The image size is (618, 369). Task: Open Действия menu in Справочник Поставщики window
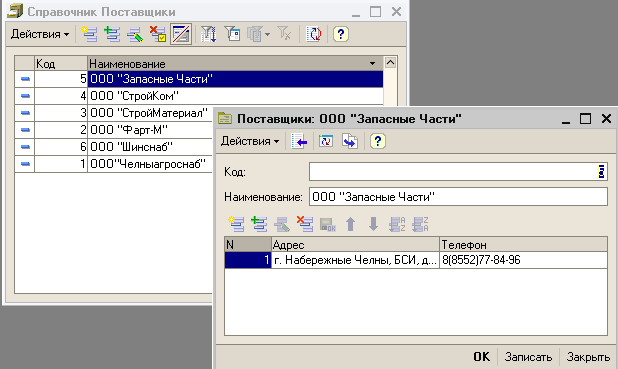coord(40,34)
